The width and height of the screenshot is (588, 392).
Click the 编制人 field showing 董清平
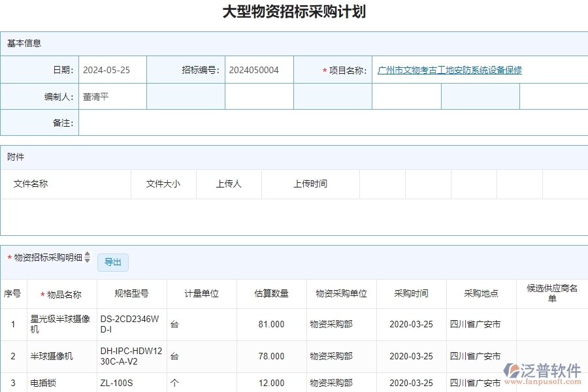click(x=112, y=96)
